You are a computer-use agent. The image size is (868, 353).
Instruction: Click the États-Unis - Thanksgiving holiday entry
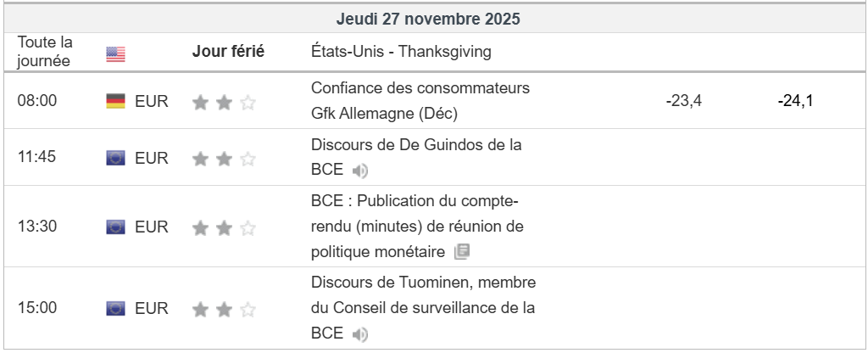pos(401,52)
